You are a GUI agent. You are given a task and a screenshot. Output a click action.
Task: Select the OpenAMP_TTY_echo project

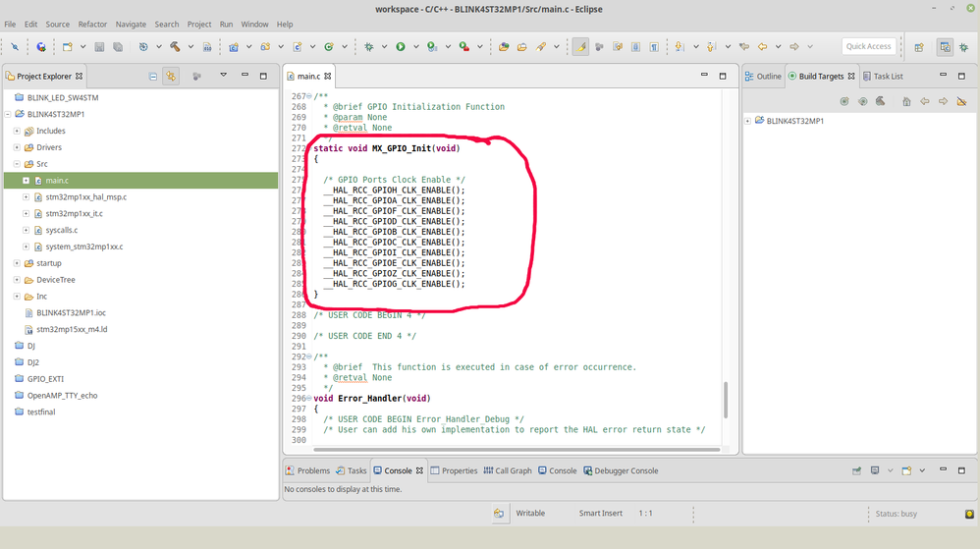(62, 395)
